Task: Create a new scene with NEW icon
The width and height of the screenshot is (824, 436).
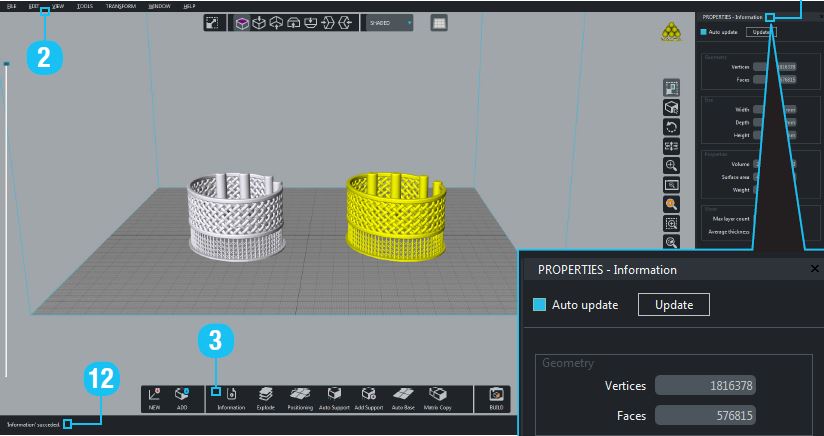Action: (x=154, y=396)
